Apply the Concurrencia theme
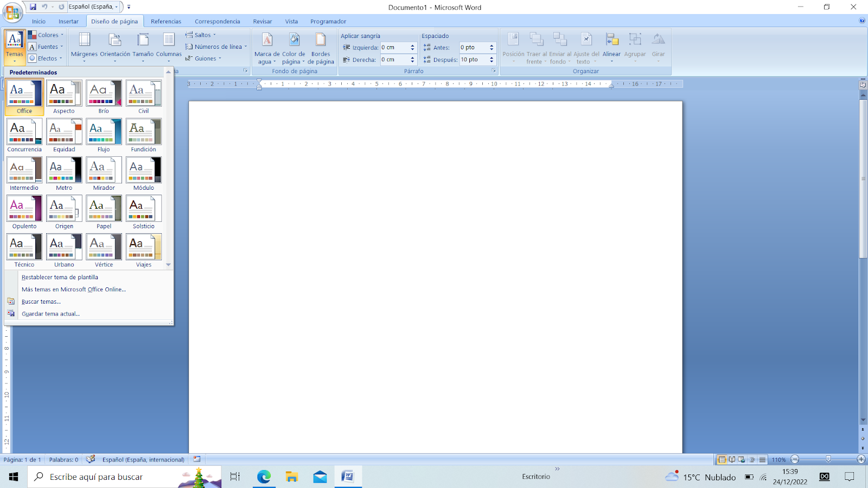This screenshot has height=488, width=868. coord(24,136)
